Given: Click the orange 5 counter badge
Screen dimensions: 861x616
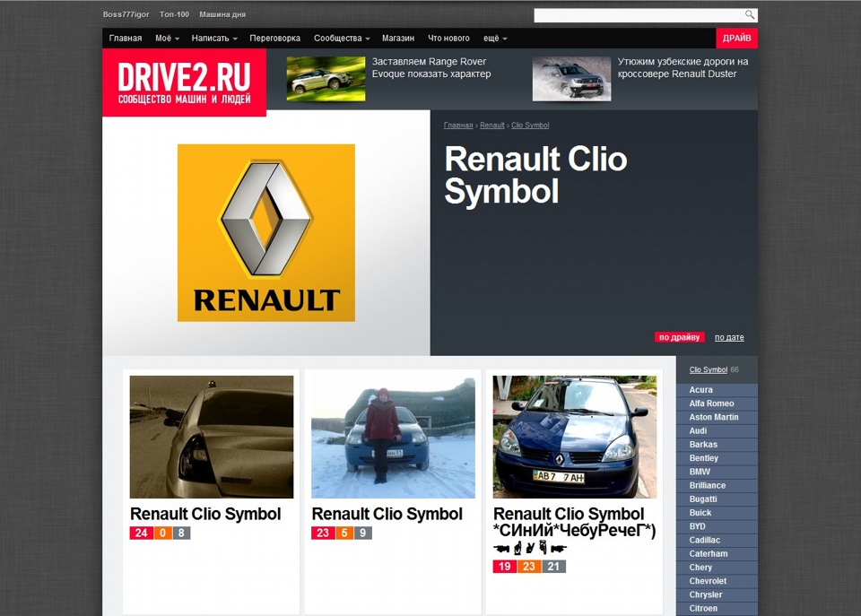Looking at the screenshot, I should point(344,533).
